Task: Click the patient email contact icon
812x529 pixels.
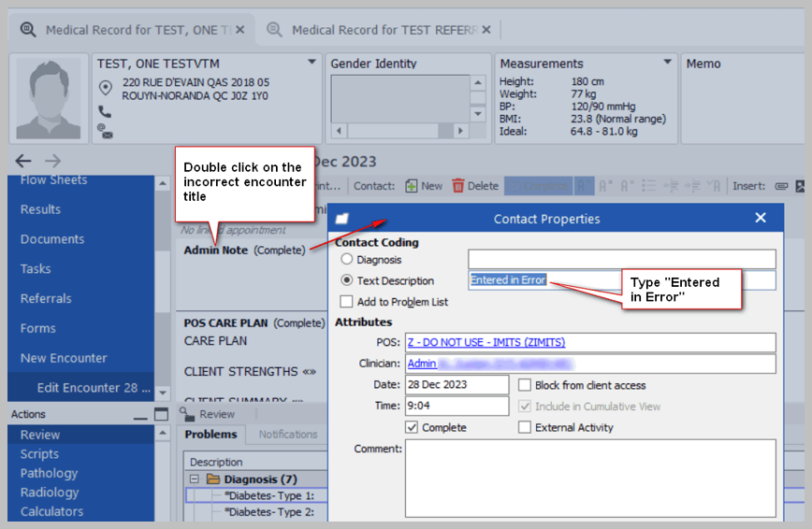Action: tap(104, 130)
